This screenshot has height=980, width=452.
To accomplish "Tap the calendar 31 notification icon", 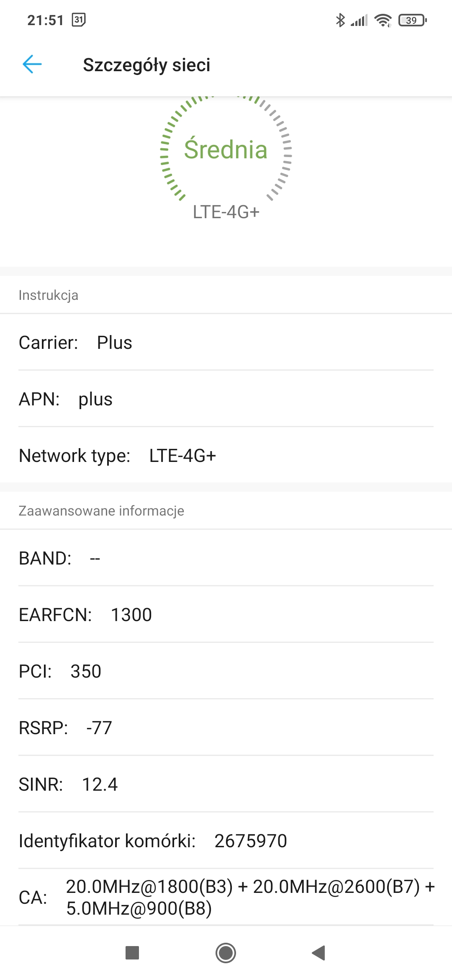I will (x=79, y=20).
